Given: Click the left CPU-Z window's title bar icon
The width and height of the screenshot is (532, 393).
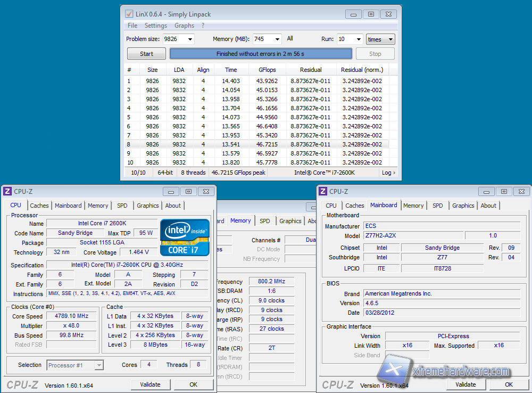Looking at the screenshot, I should tap(8, 191).
